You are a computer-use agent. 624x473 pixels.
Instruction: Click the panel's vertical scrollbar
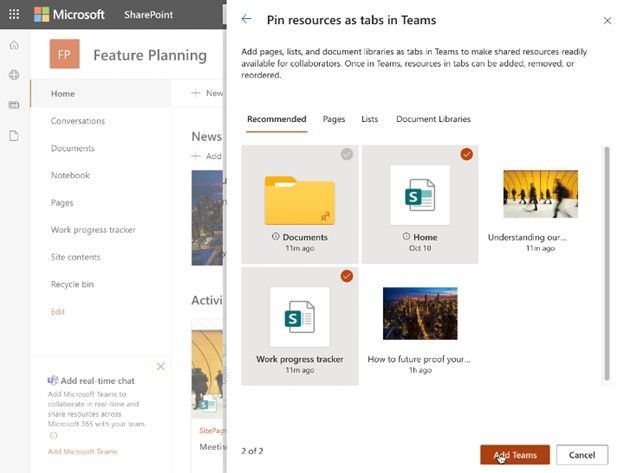coord(607,263)
